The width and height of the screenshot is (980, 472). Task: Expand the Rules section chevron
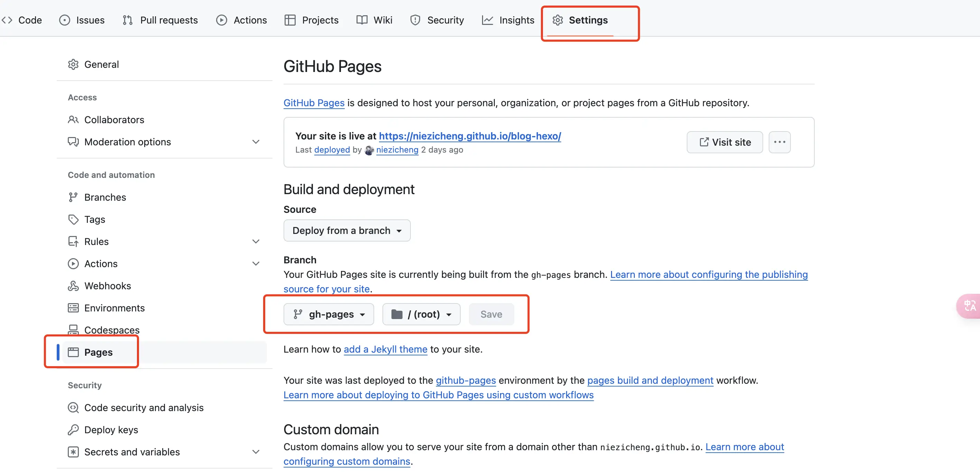point(256,241)
